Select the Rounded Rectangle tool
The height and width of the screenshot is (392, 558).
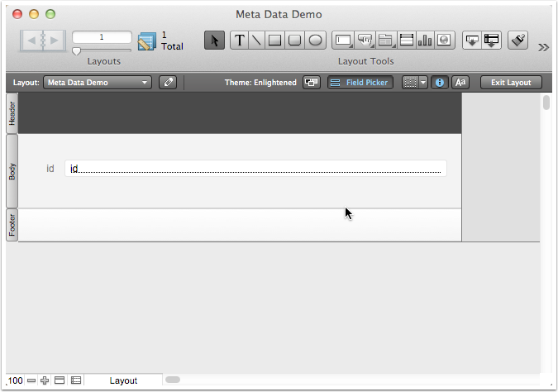(x=294, y=41)
